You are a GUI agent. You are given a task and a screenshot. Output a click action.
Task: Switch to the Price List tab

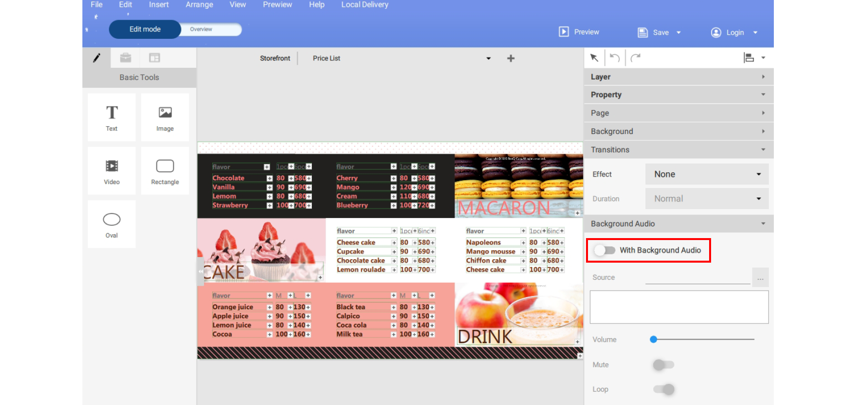coord(326,58)
